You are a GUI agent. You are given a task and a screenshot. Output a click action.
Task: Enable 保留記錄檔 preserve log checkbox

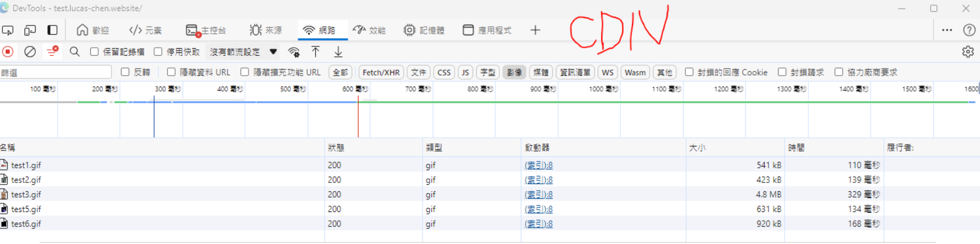pyautogui.click(x=94, y=52)
